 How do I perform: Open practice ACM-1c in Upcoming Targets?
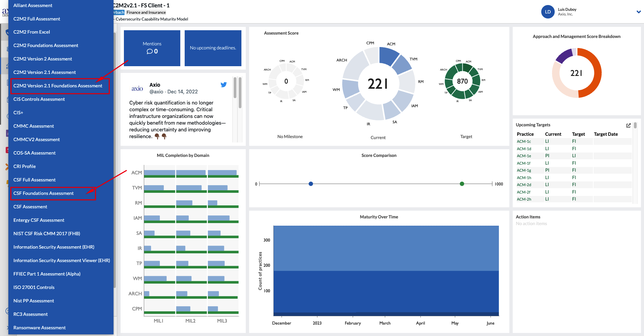click(524, 141)
